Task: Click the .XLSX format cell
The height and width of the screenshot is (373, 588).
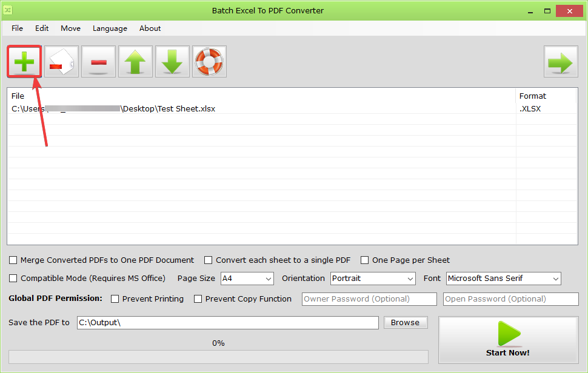Action: tap(546, 108)
